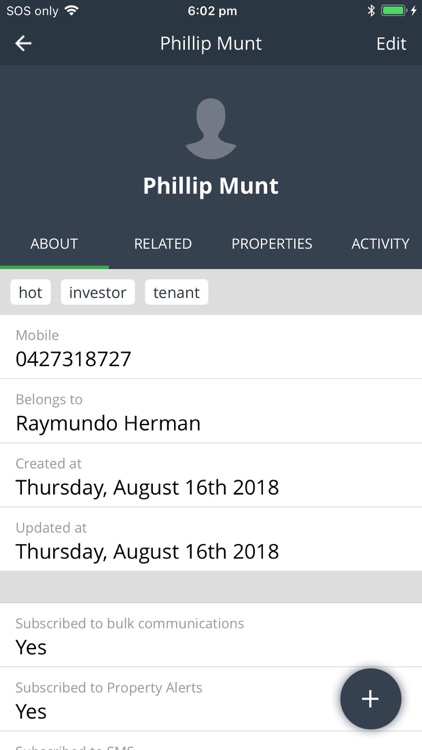The height and width of the screenshot is (750, 422).
Task: Select the ABOUT tab
Action: click(54, 243)
